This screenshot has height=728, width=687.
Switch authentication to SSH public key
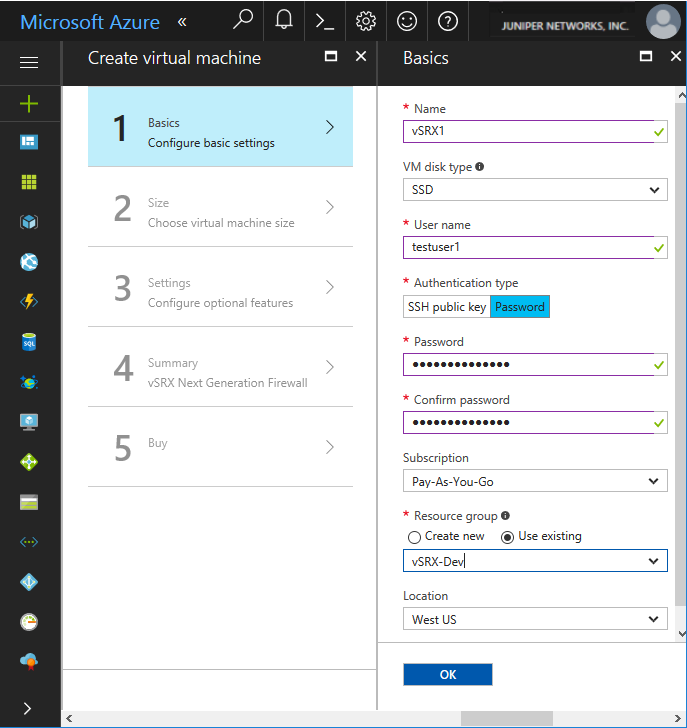[446, 307]
